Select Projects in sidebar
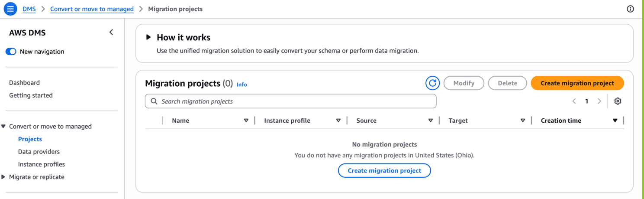This screenshot has width=644, height=199. click(x=30, y=139)
